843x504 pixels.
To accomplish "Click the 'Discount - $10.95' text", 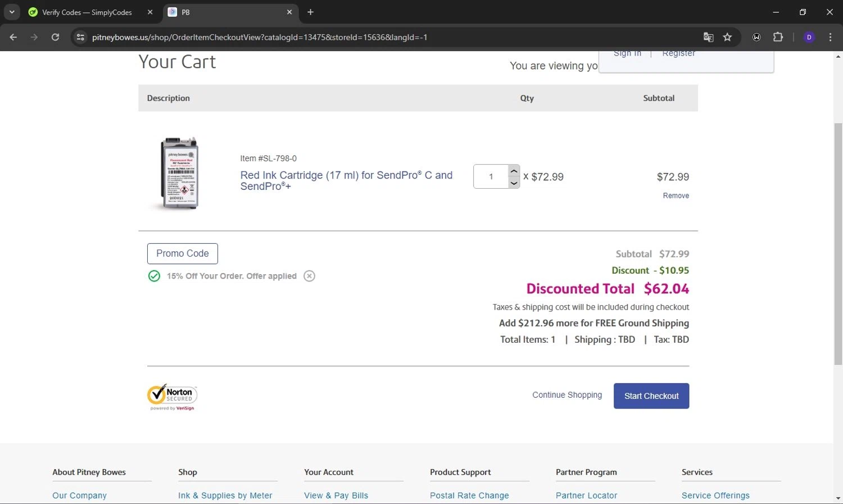I will click(x=650, y=270).
